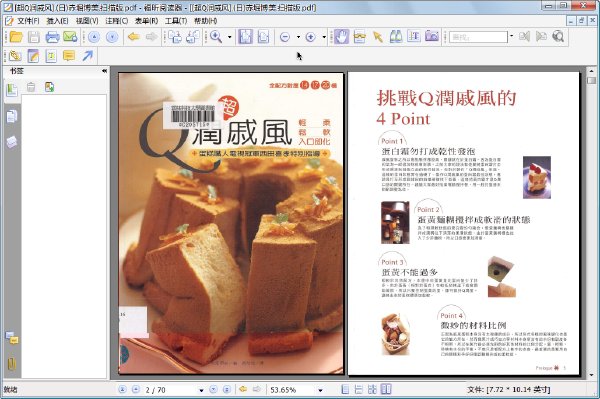This screenshot has height=399, width=600.
Task: Open the 工具(T) menu
Action: (x=176, y=21)
